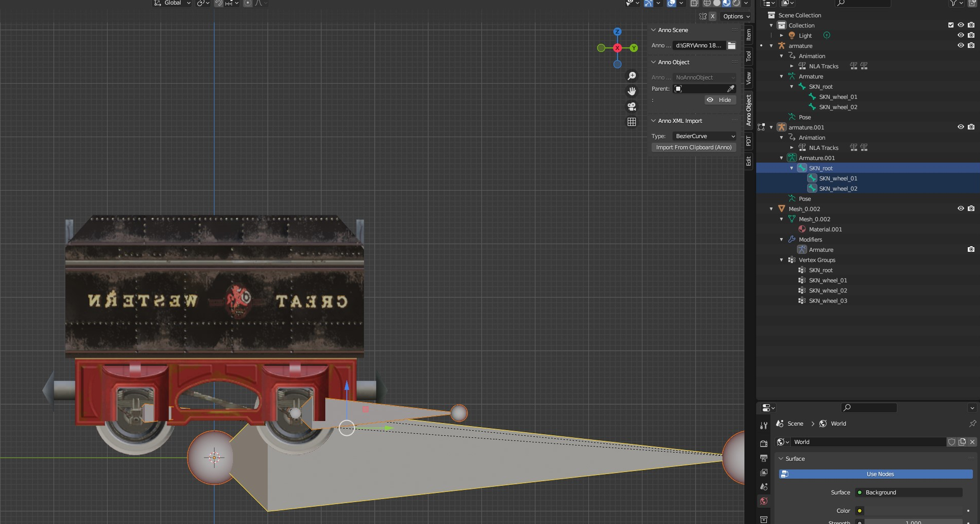Collapse the Vertex Groups tree node

click(781, 260)
